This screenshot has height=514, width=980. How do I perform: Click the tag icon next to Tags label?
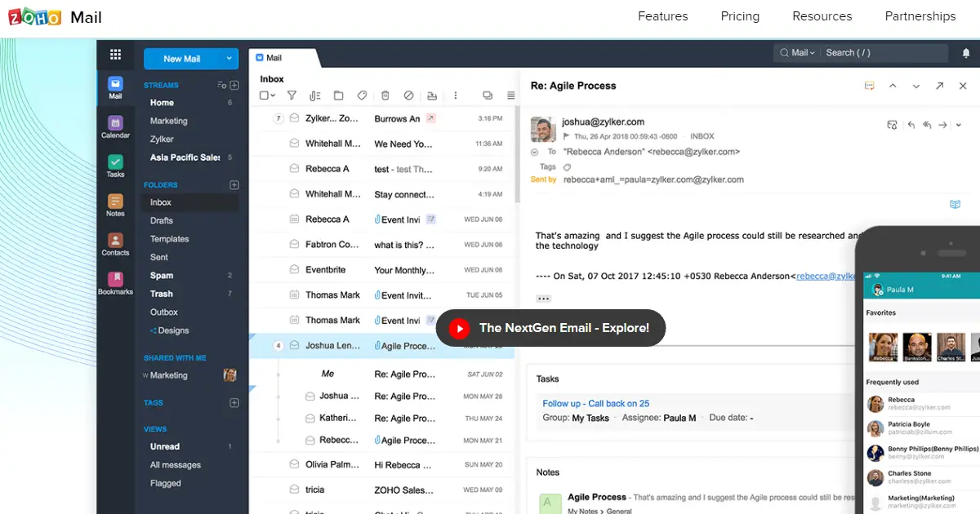point(568,166)
